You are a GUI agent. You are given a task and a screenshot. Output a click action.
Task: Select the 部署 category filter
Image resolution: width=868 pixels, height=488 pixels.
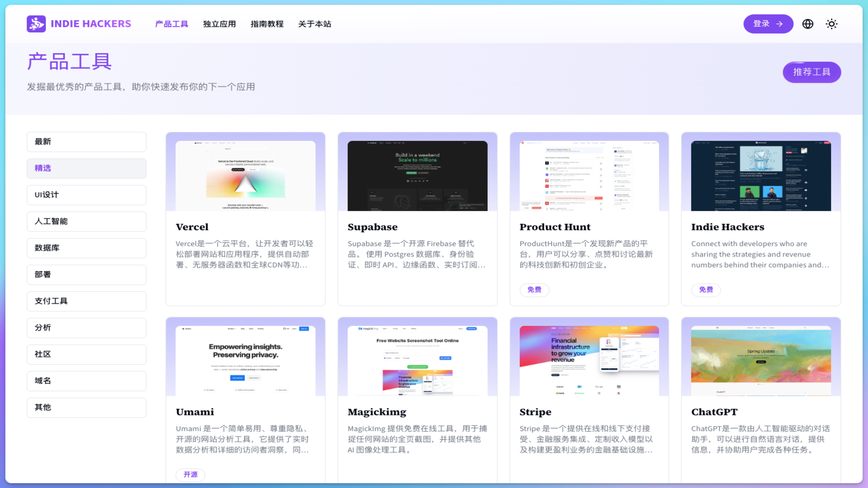pos(87,275)
